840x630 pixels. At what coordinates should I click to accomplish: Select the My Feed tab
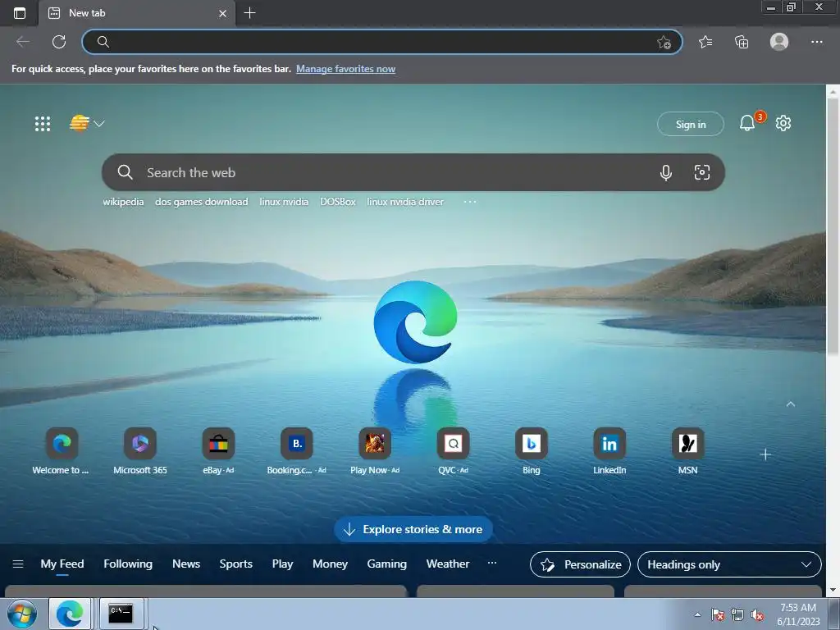pos(62,564)
